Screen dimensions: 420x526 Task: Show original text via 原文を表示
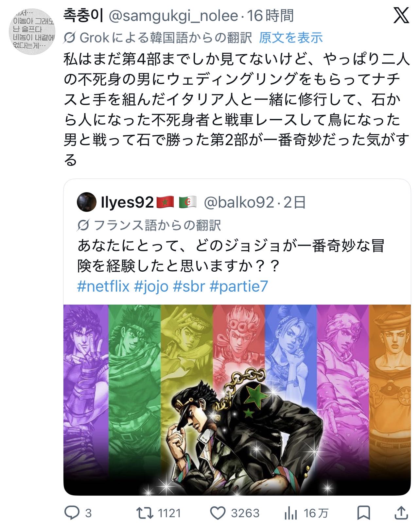pyautogui.click(x=291, y=38)
